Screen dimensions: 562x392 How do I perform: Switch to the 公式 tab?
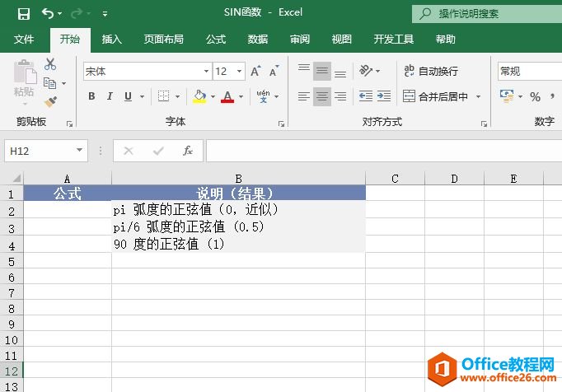click(x=216, y=39)
